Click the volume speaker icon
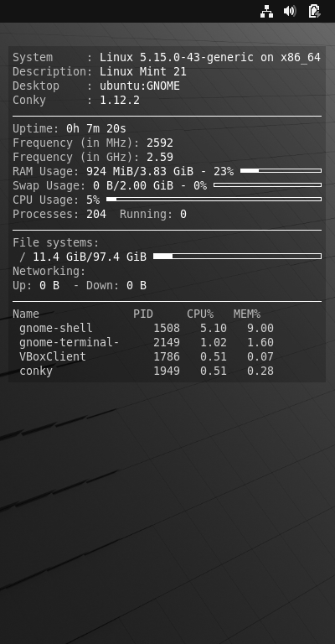 pos(290,11)
